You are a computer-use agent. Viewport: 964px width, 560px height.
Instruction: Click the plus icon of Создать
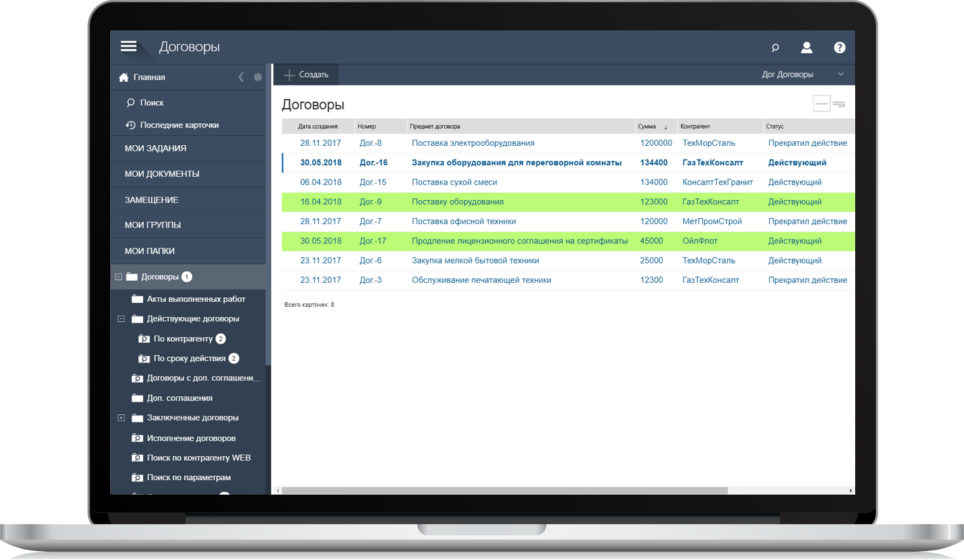(290, 75)
